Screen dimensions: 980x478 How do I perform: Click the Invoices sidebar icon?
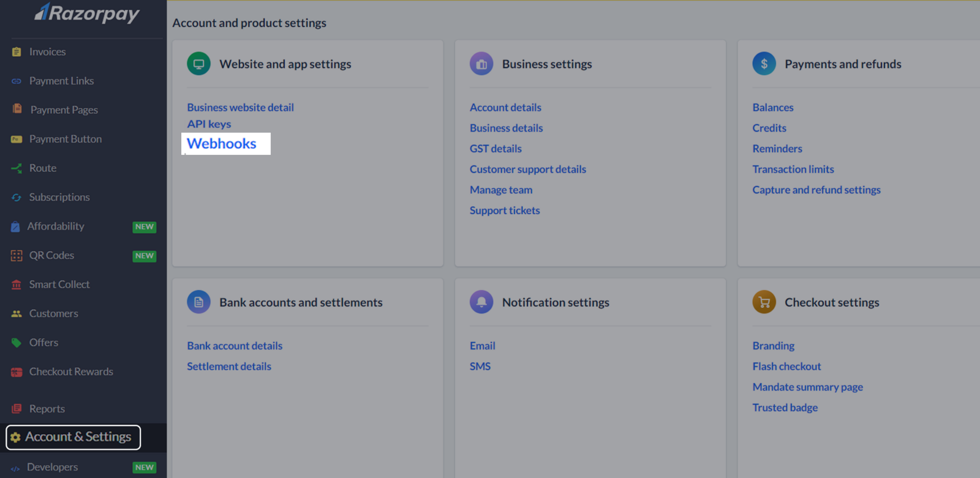17,52
